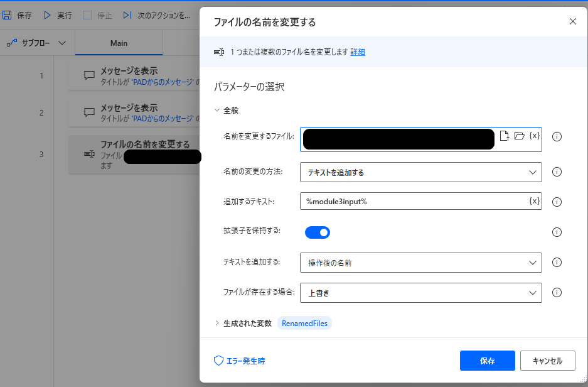Show info for 追加するテキスト
This screenshot has width=588, height=387.
tap(557, 202)
